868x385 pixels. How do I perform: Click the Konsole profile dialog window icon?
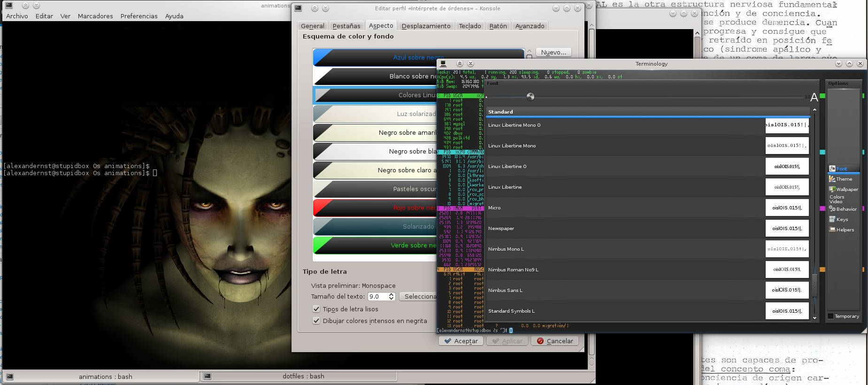coord(298,8)
